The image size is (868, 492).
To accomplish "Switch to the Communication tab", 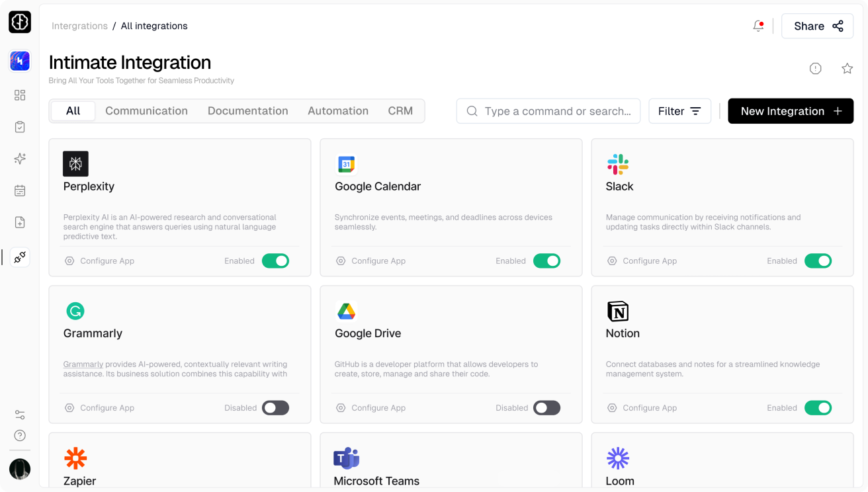I will point(146,110).
